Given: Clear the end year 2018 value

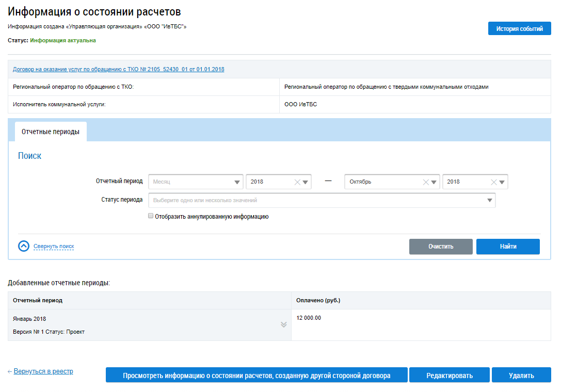Looking at the screenshot, I should point(494,182).
